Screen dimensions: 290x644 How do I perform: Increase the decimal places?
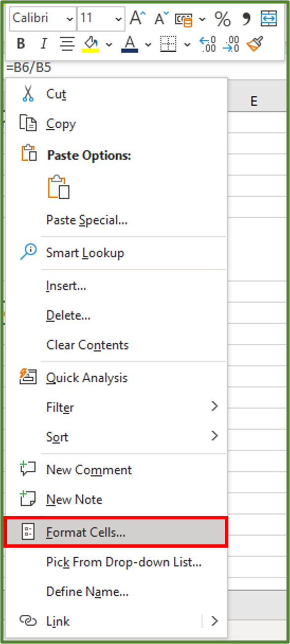[x=208, y=44]
